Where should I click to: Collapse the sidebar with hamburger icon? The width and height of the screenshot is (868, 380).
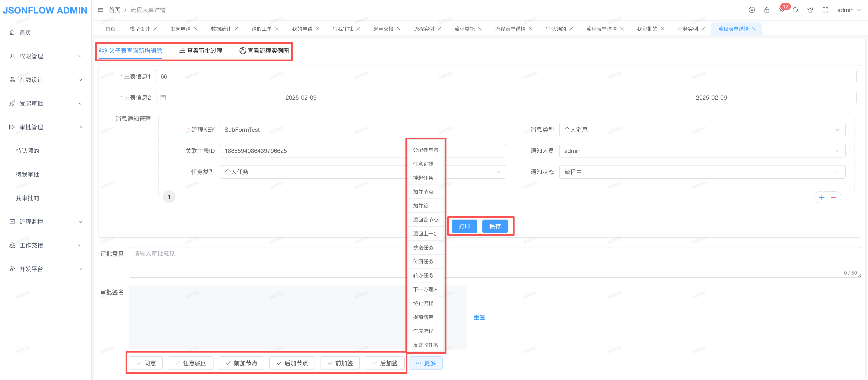pyautogui.click(x=100, y=10)
